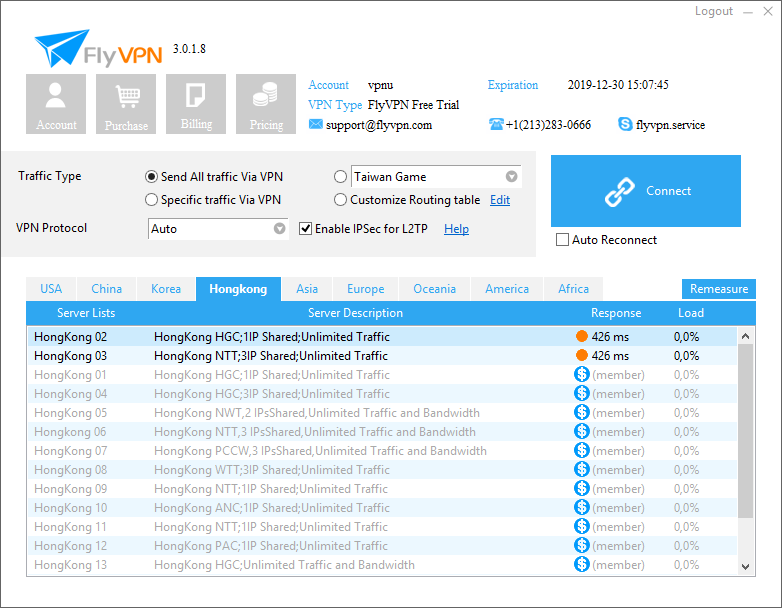The width and height of the screenshot is (782, 608).
Task: Select Customize Routing table radio option
Action: (340, 200)
